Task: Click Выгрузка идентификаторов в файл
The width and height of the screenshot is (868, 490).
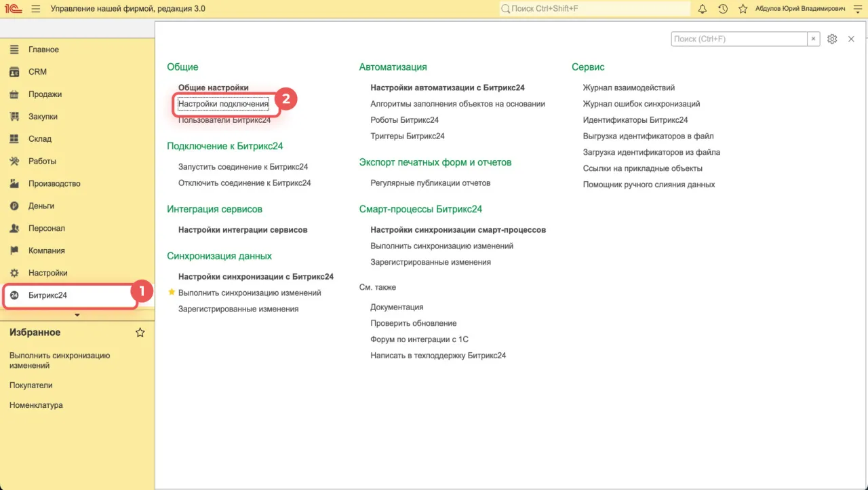Action: point(648,136)
